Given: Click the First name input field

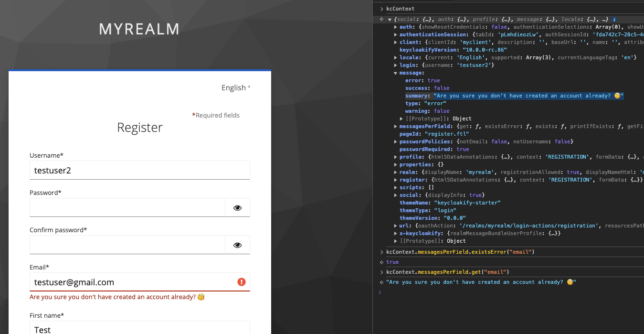Looking at the screenshot, I should (x=140, y=328).
